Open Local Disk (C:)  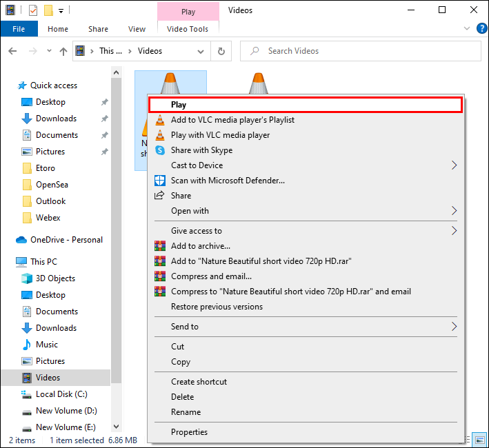coord(61,394)
